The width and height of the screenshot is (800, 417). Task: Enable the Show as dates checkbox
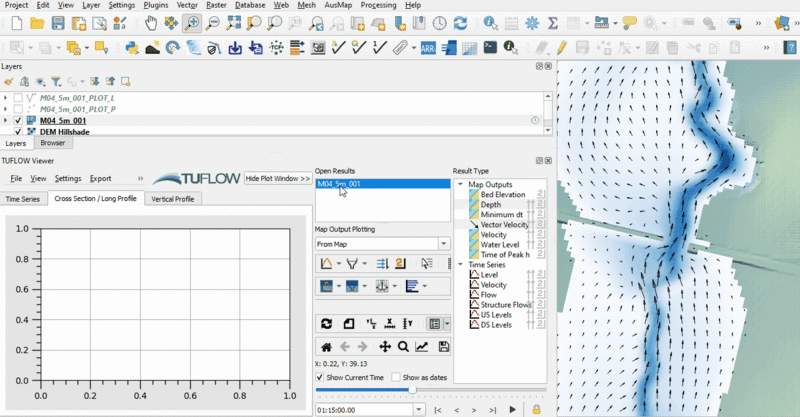395,377
